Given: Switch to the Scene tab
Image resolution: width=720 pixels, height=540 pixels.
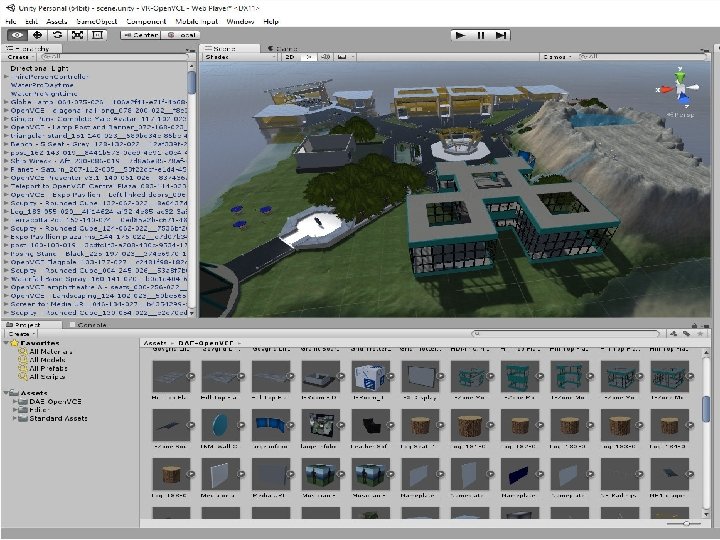Looking at the screenshot, I should (x=230, y=48).
